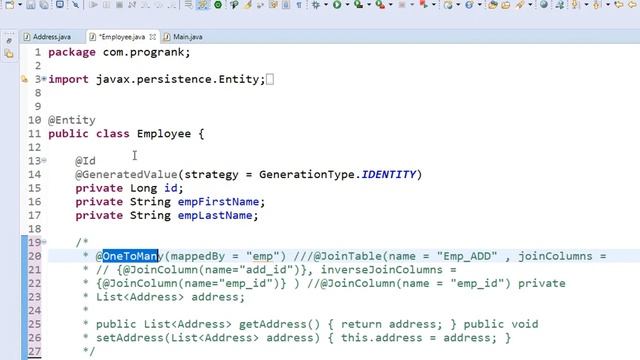
Task: Click 'List<Address> address;' on line 23
Action: 170,297
